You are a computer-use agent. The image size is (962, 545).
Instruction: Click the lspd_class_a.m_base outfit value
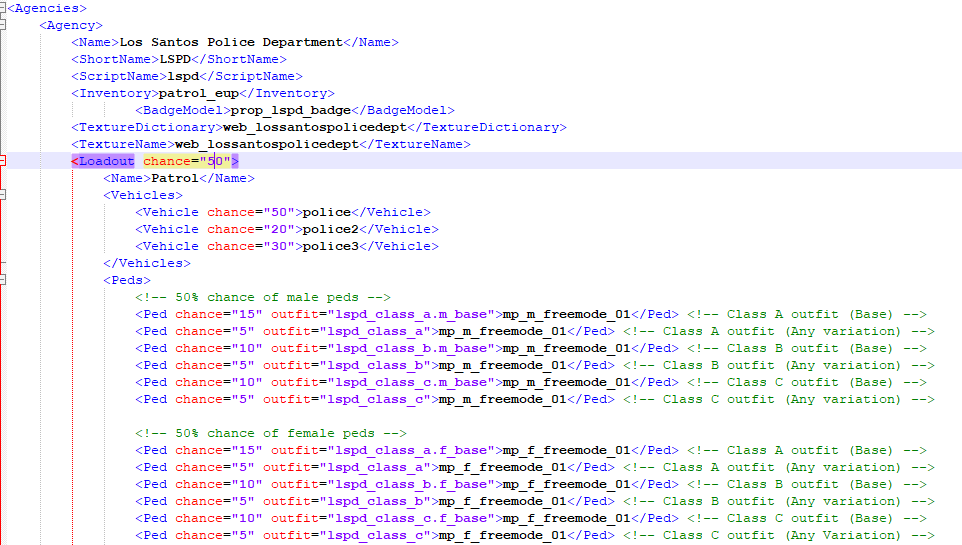pyautogui.click(x=411, y=314)
